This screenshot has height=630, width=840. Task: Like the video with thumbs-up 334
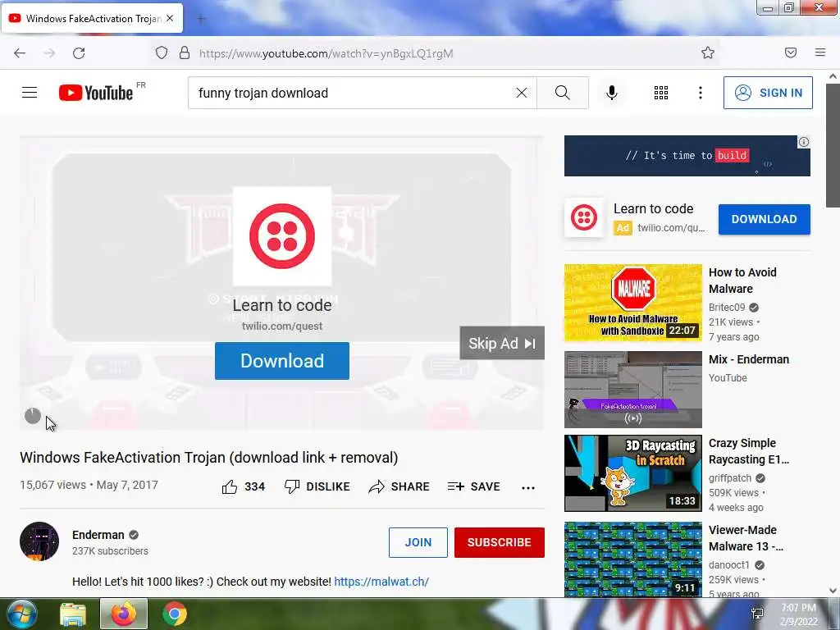point(243,486)
